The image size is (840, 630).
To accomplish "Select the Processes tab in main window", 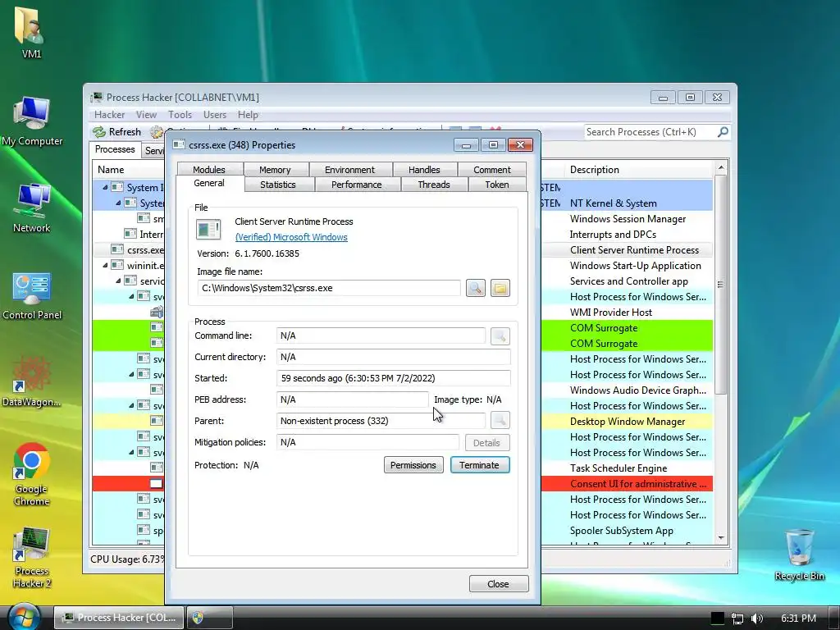I will 115,149.
